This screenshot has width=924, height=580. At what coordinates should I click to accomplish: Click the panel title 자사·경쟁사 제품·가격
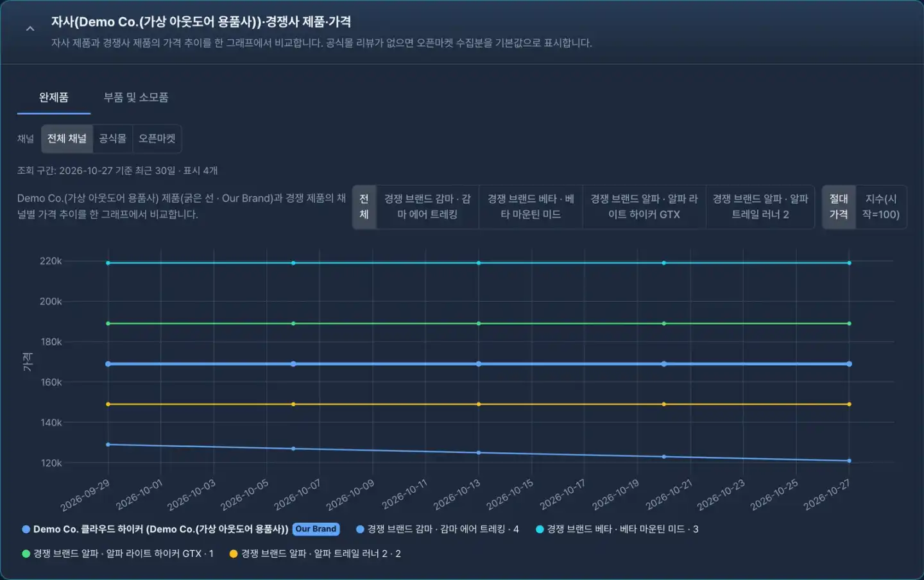pos(201,22)
